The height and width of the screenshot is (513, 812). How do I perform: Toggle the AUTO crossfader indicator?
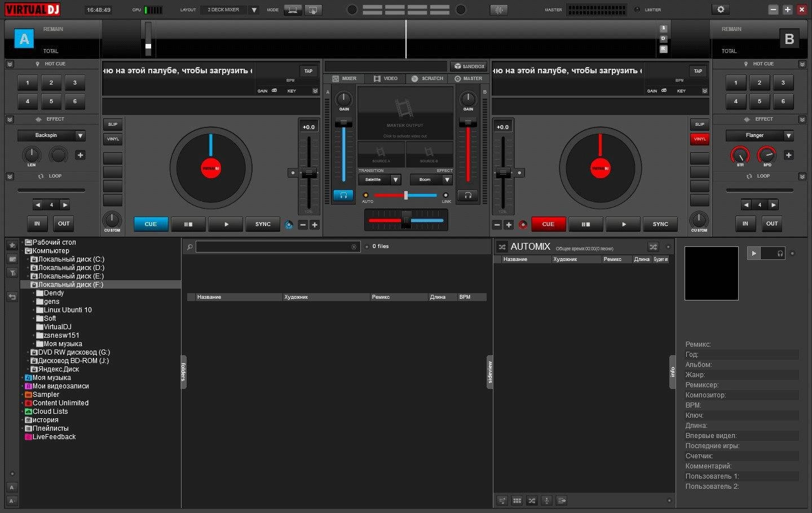click(x=365, y=195)
